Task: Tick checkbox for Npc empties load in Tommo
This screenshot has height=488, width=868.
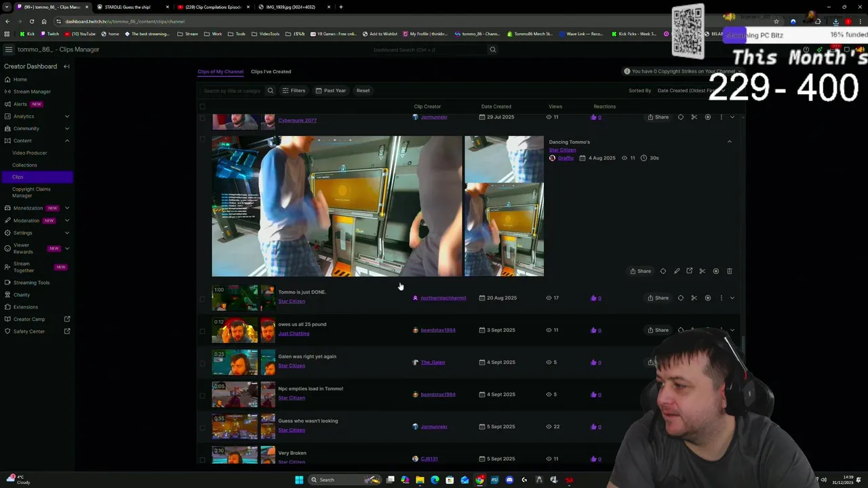Action: [x=202, y=395]
